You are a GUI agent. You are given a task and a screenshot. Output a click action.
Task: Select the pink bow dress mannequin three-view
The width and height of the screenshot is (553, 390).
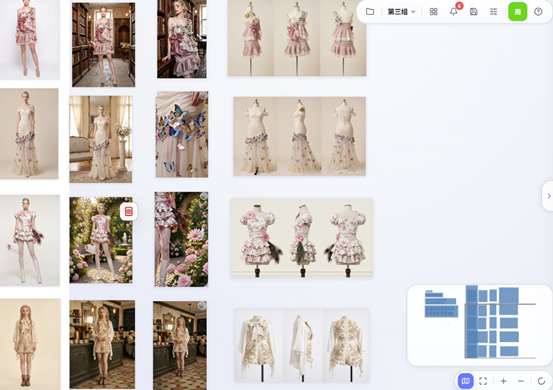(297, 38)
